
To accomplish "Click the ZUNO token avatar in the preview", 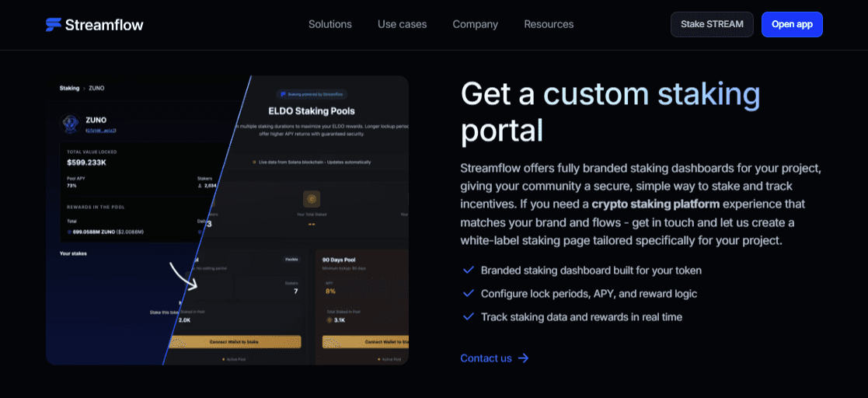I will coord(69,124).
